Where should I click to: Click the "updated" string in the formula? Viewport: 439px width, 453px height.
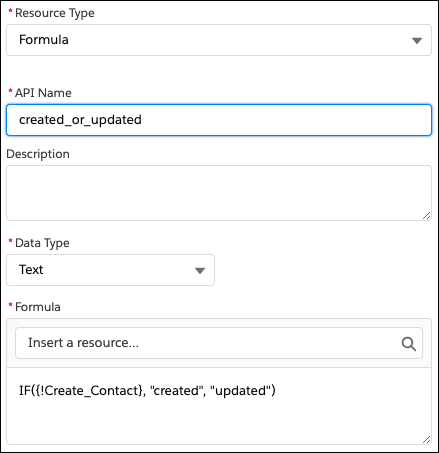tap(240, 391)
